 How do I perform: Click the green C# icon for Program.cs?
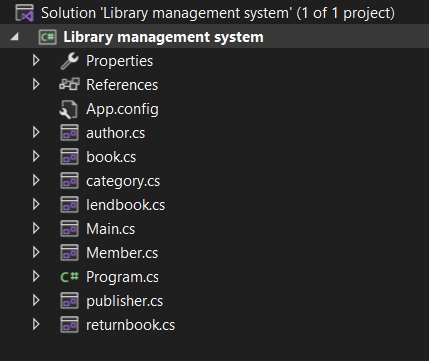coord(69,277)
